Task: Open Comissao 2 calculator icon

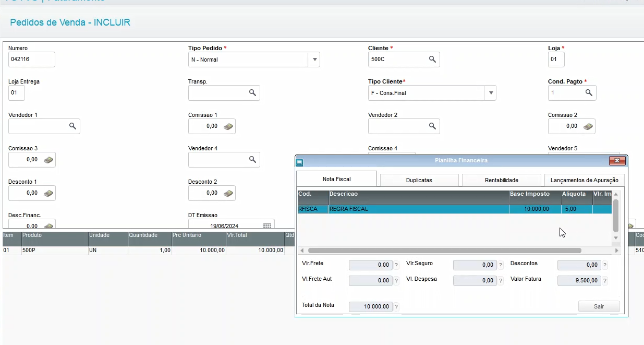Action: 588,126
